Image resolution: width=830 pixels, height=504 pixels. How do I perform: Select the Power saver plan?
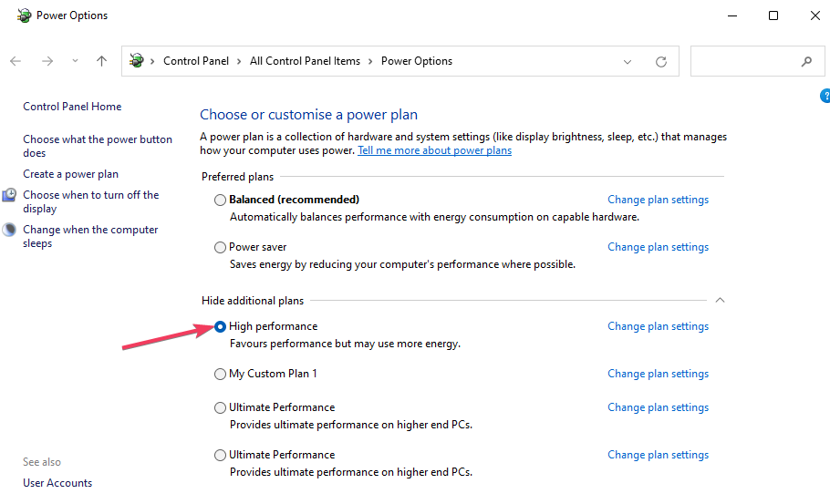220,247
